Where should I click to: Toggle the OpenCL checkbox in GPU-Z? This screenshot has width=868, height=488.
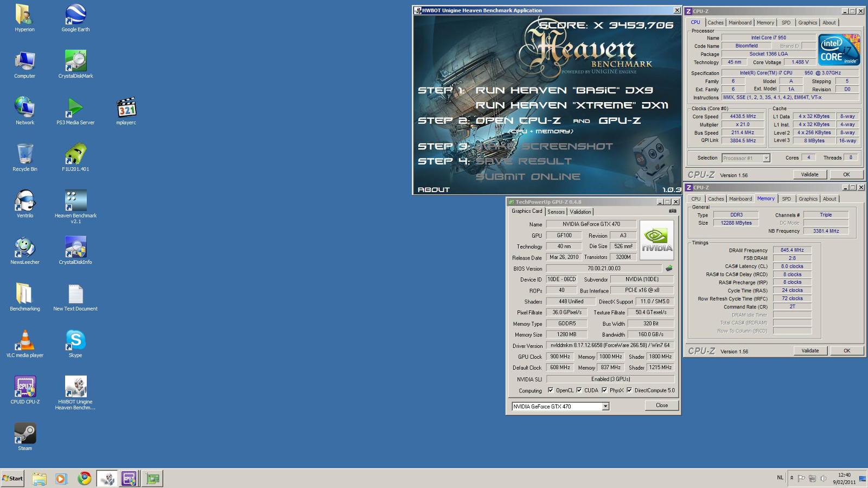point(551,390)
